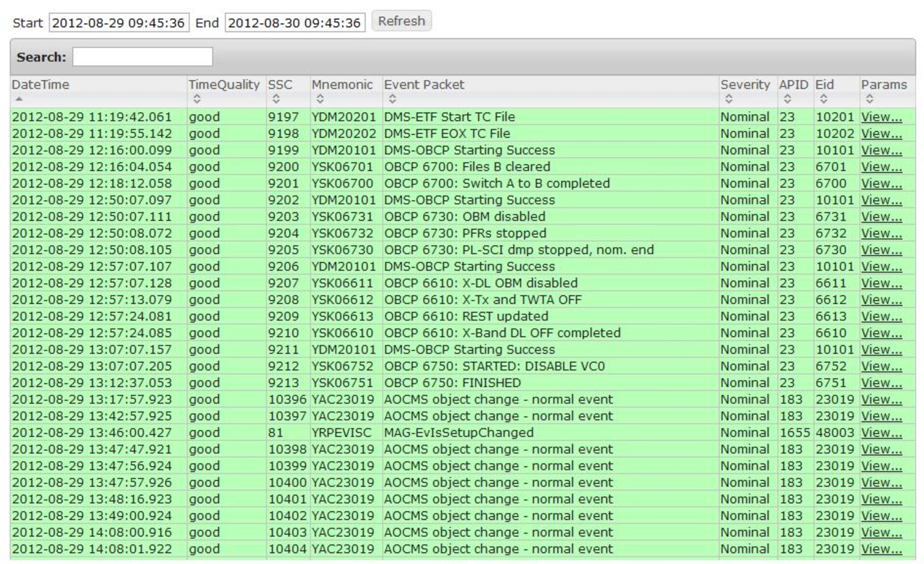The width and height of the screenshot is (924, 564).
Task: Open View params for SSC 10404 row
Action: (881, 549)
